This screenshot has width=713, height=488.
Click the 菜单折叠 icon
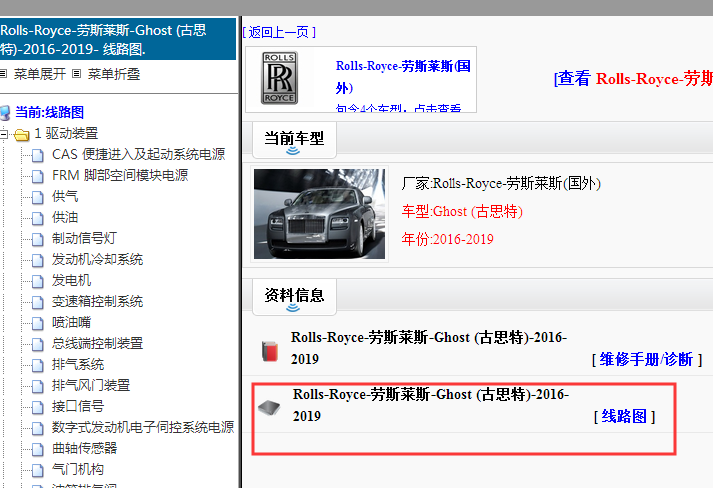(76, 73)
